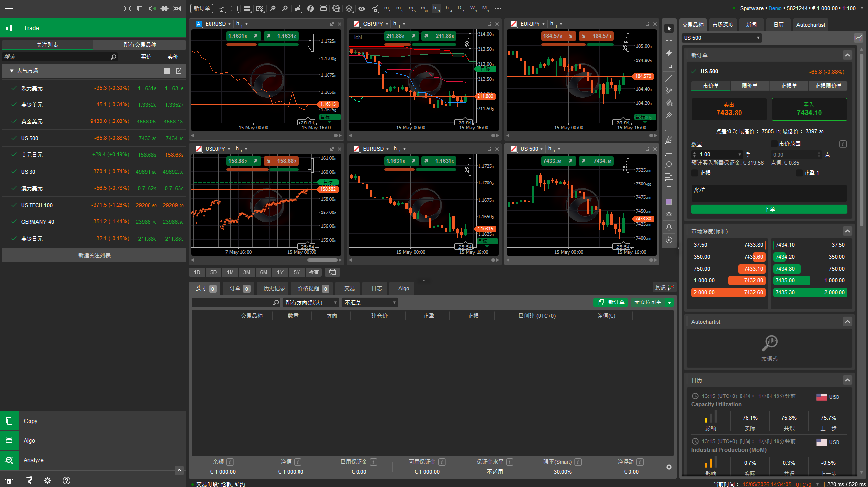
Task: Enable 止损 stop loss checkbox
Action: point(695,173)
